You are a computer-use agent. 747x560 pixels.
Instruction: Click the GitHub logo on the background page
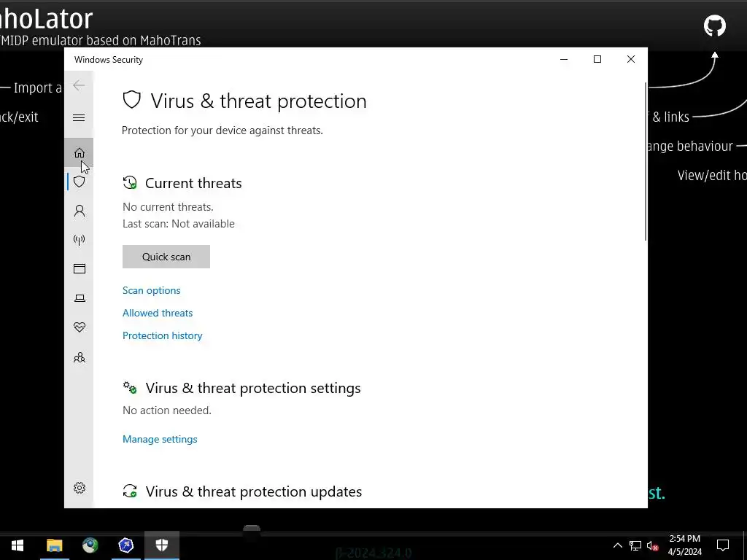coord(715,26)
